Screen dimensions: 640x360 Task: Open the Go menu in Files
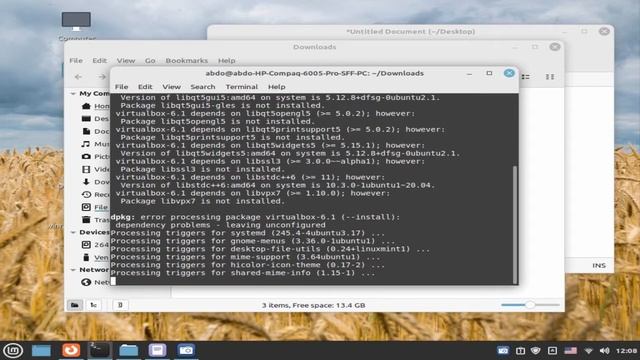(x=150, y=60)
